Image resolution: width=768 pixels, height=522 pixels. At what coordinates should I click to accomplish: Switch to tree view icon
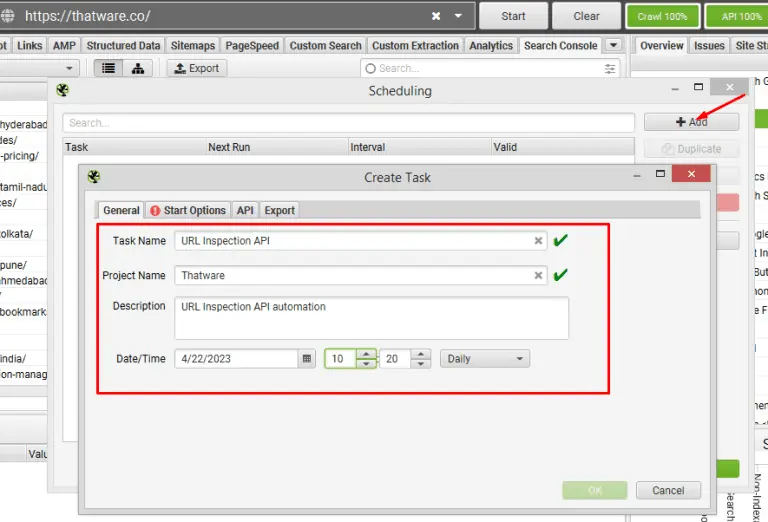tap(138, 68)
